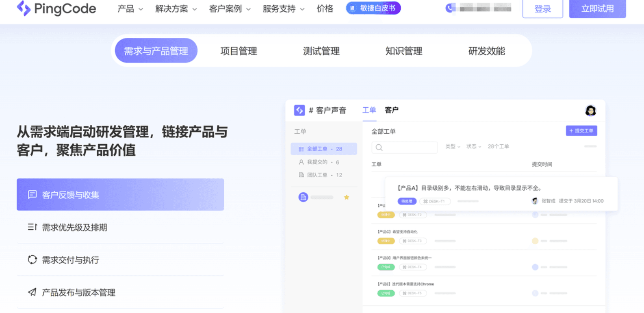Switch to 测试管理 tab
Image resolution: width=644 pixels, height=313 pixels.
tap(321, 51)
